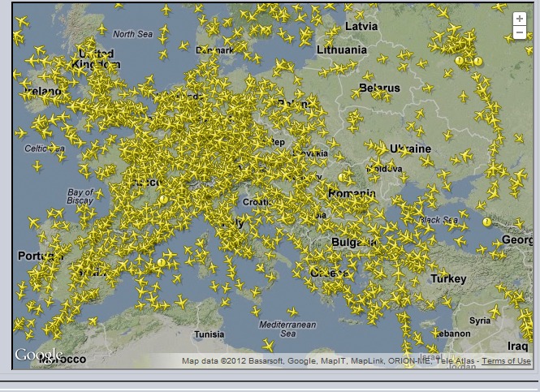Zoom out with the minus button

pyautogui.click(x=520, y=33)
